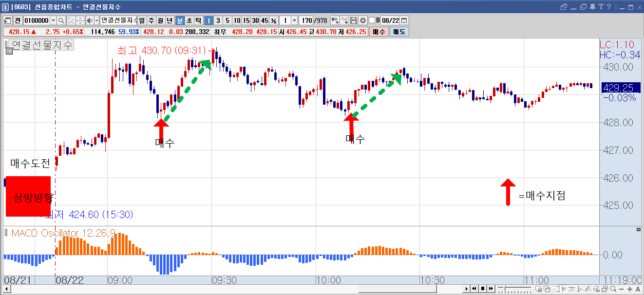
Task: Click the blue 매도 sell button
Action: [399, 32]
